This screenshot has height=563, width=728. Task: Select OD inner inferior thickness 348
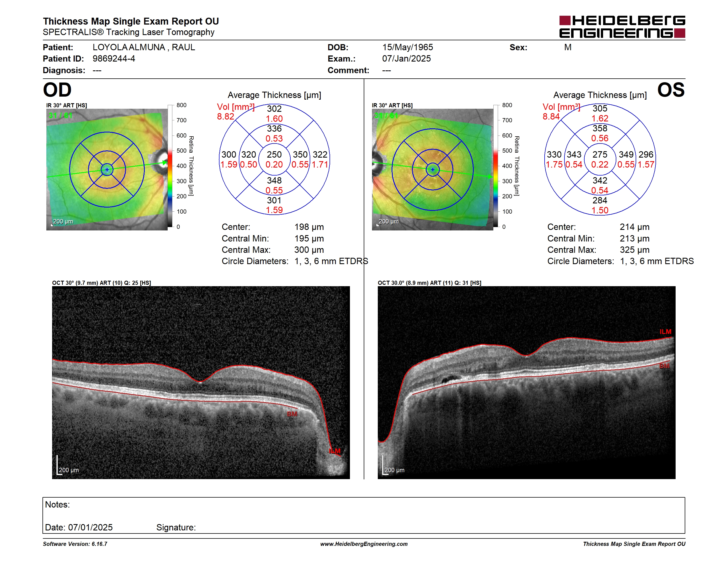(x=274, y=180)
